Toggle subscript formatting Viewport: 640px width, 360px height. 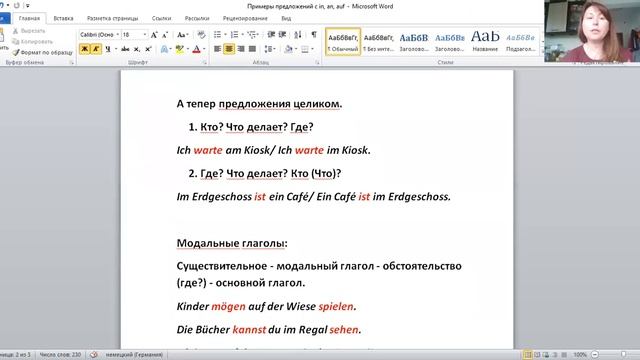[137, 49]
